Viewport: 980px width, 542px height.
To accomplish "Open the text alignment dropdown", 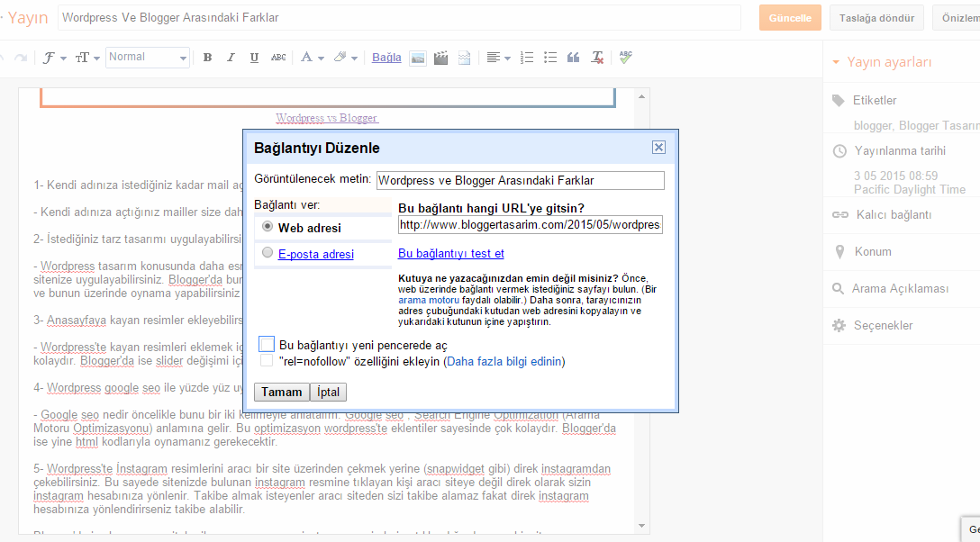I will pos(498,58).
